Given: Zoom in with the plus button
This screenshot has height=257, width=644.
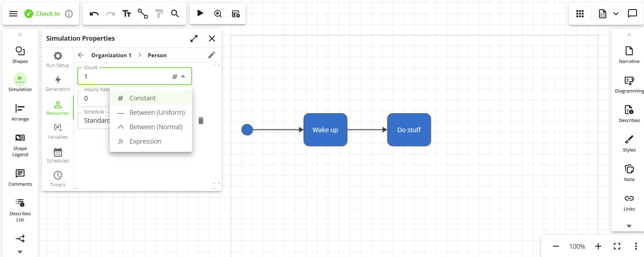Looking at the screenshot, I should 598,246.
